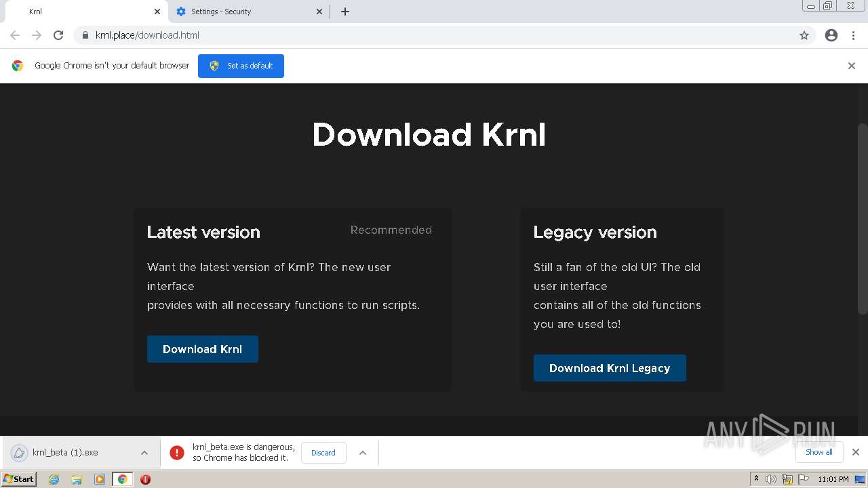Expand options next to the Discard button
868x488 pixels.
[x=363, y=453]
